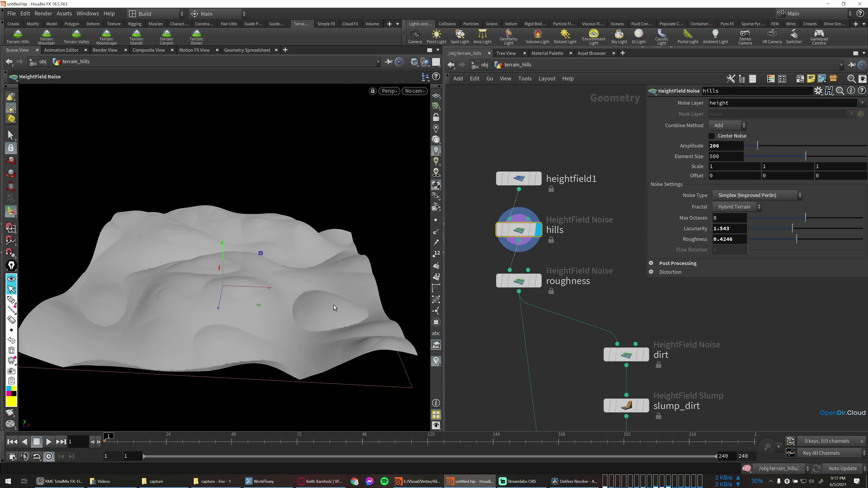Enable the Center Noise checkbox
The width and height of the screenshot is (868, 488).
coord(711,135)
